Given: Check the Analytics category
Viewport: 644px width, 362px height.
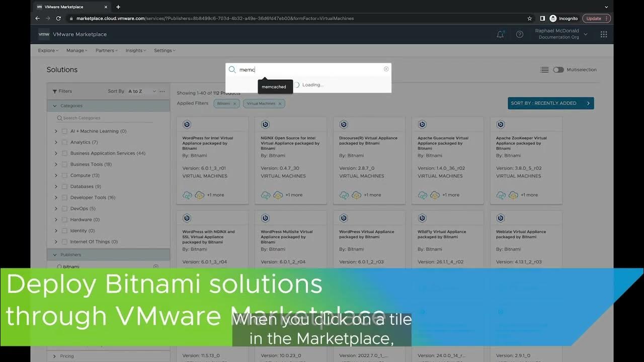Looking at the screenshot, I should tap(64, 142).
